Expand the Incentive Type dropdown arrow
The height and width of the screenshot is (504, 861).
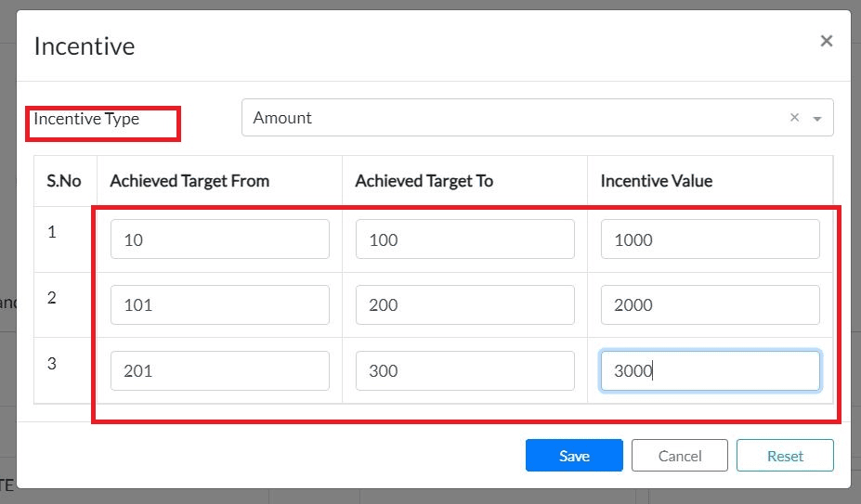point(817,119)
